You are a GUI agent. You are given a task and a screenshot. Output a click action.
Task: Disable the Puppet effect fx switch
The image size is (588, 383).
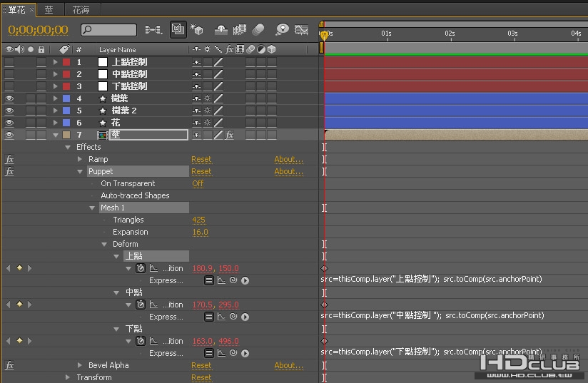tap(9, 171)
